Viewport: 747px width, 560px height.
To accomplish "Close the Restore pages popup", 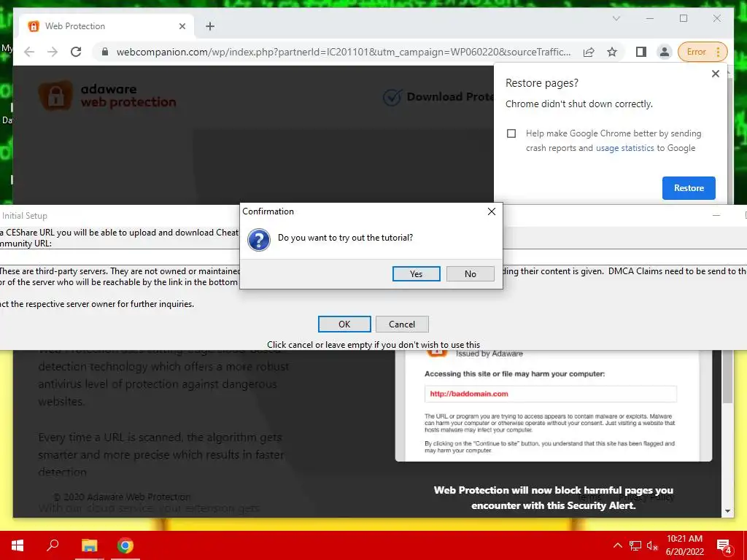I will [x=715, y=74].
